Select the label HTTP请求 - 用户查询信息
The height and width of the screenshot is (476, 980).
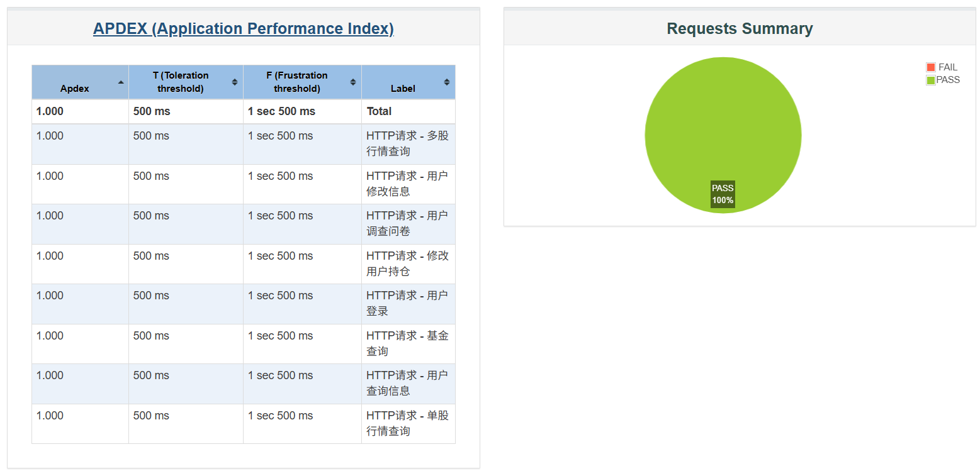(408, 383)
